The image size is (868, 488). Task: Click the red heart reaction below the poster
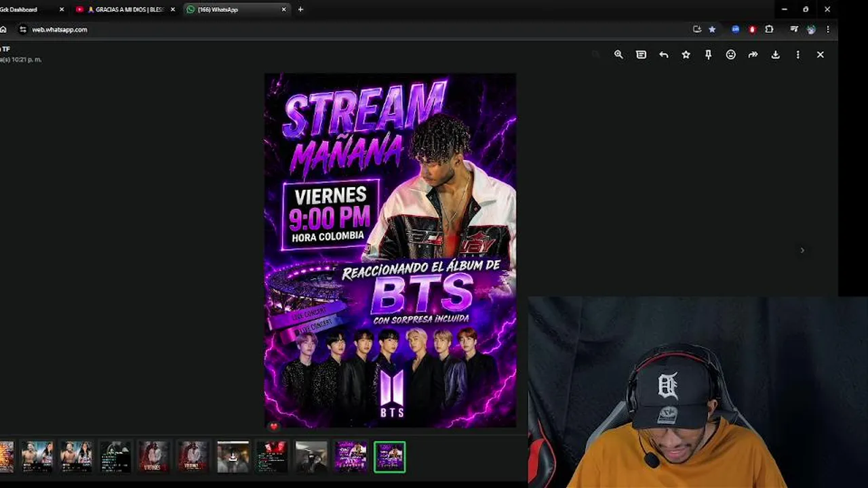(x=273, y=426)
